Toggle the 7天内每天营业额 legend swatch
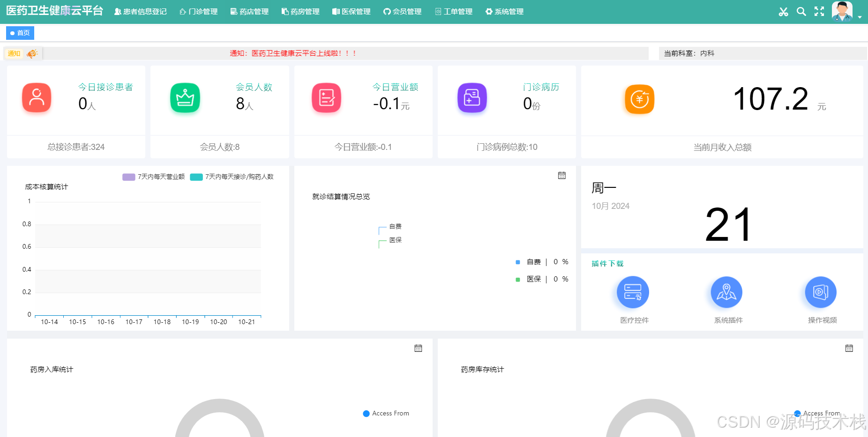The height and width of the screenshot is (437, 868). (129, 177)
